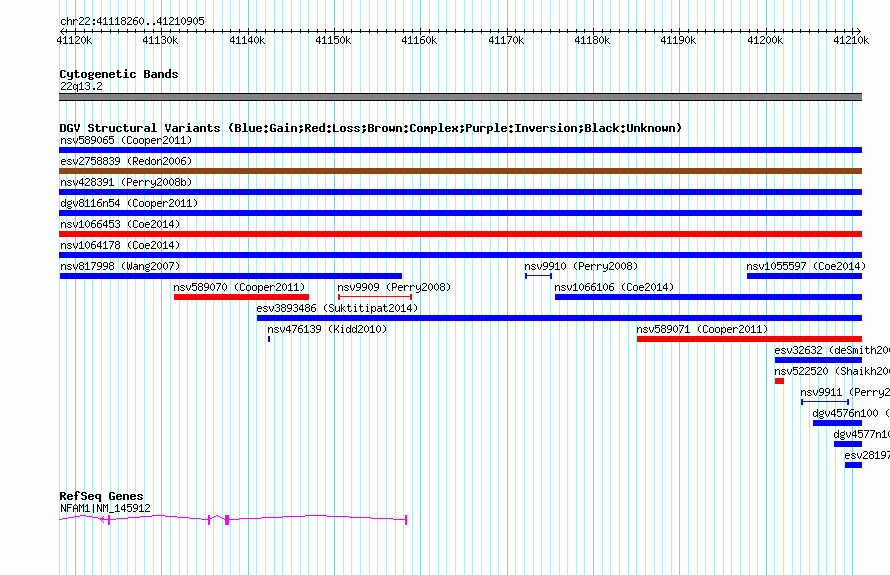This screenshot has width=890, height=575.
Task: Click the nsv428391 (Perry2008b) label
Action: click(126, 182)
